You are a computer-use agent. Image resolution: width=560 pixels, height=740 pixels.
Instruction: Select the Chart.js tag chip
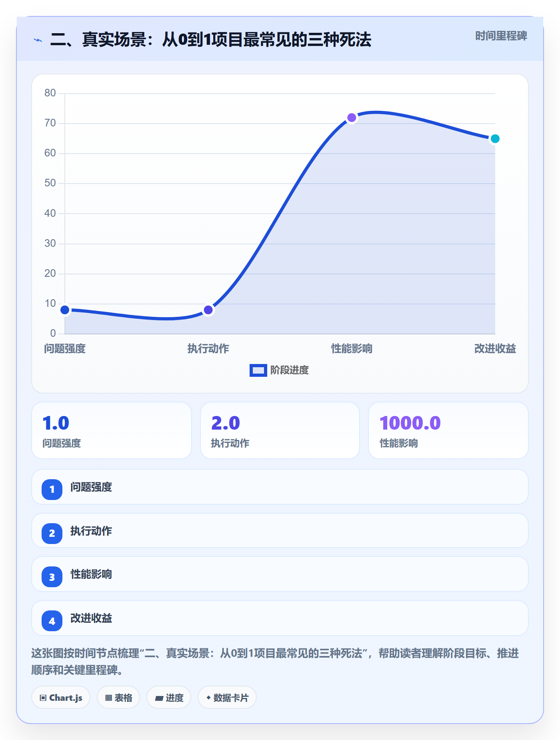tap(61, 698)
